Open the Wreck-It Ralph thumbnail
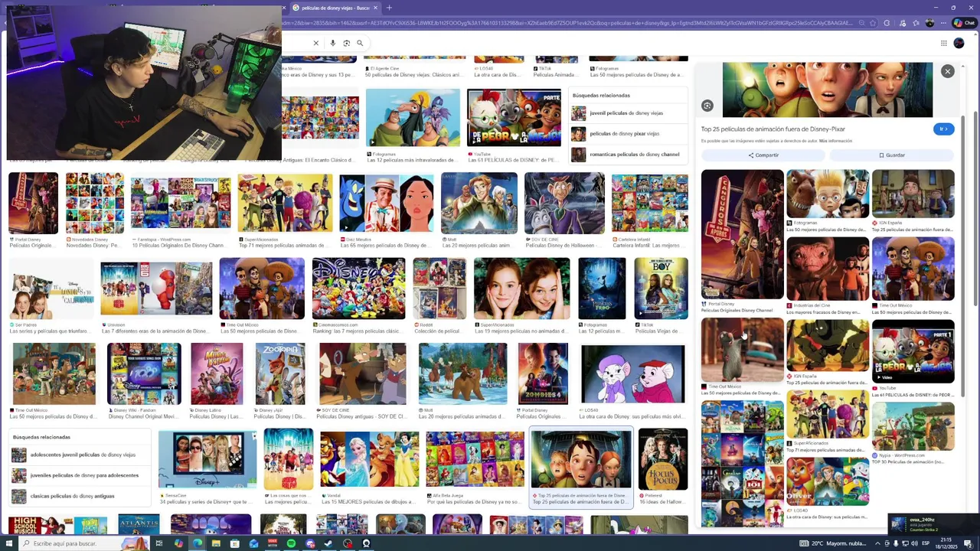Screen dimensions: 980x551 click(289, 459)
